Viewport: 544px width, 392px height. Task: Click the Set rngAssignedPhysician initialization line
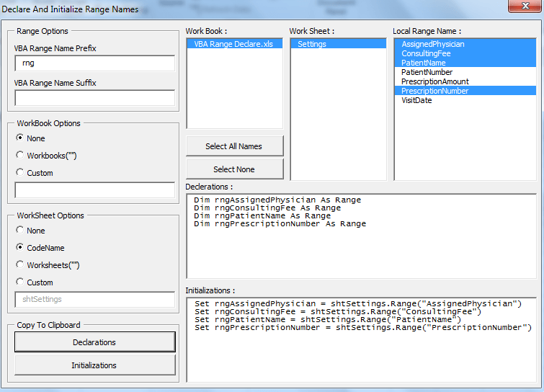coord(357,303)
